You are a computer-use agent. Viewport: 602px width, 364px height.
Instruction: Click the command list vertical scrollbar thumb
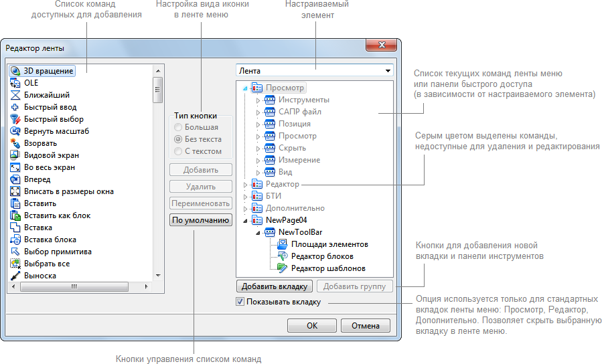157,90
